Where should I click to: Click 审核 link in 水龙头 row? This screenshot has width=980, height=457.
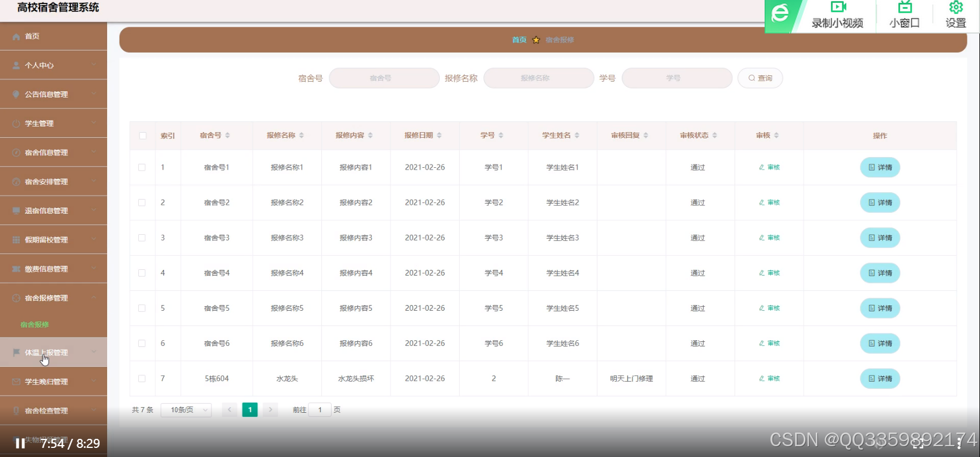click(x=769, y=378)
